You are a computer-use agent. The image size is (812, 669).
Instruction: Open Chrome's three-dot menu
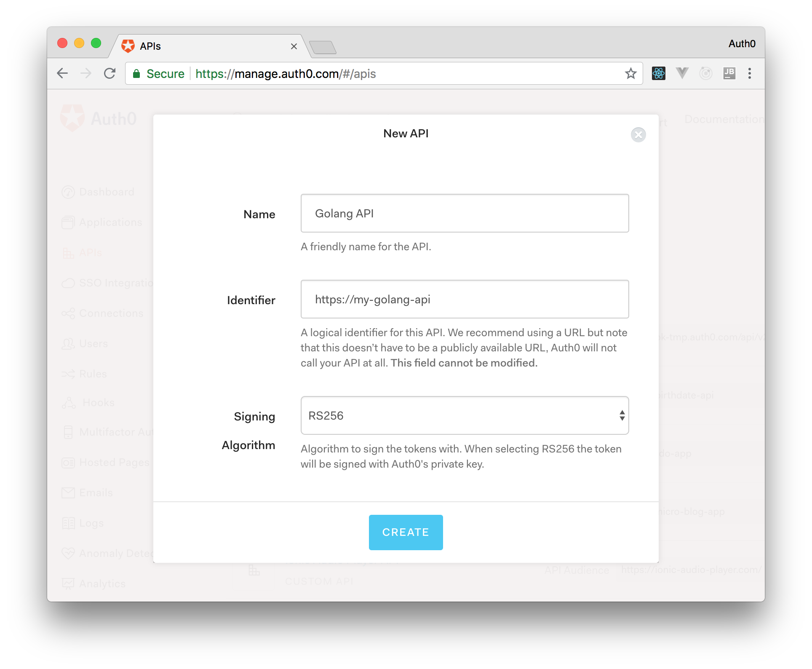point(750,73)
